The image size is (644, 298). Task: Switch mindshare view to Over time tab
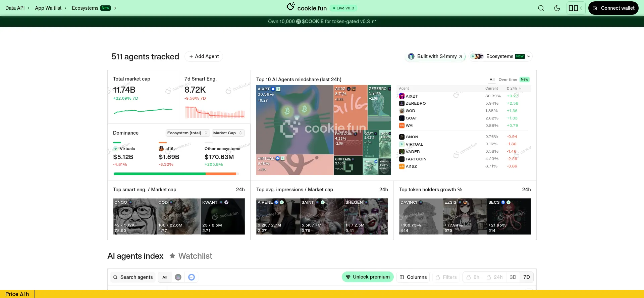coord(507,80)
